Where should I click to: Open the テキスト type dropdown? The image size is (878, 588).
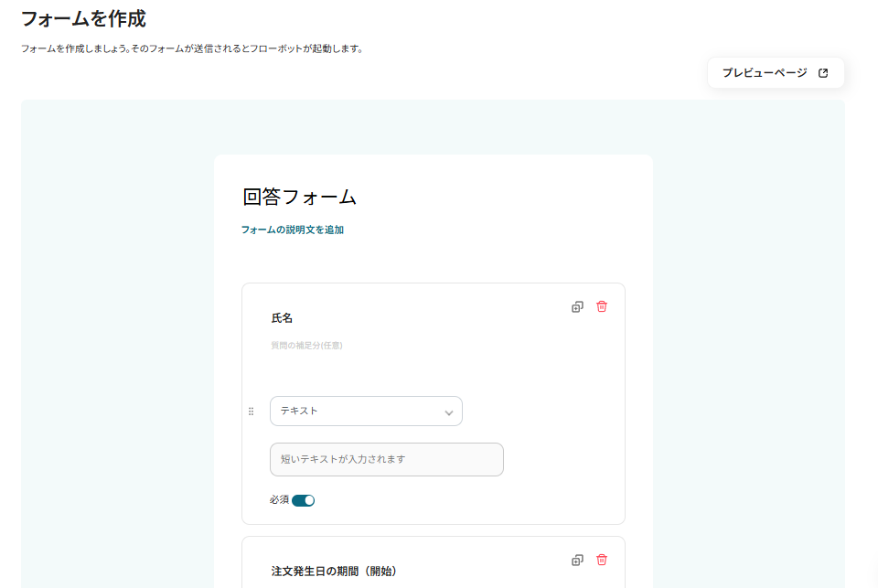click(x=366, y=411)
